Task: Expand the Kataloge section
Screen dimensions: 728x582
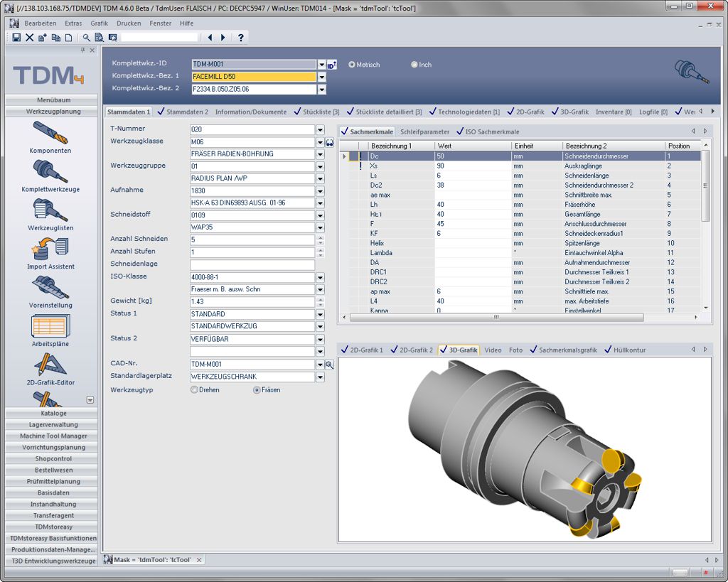Action: tap(51, 413)
